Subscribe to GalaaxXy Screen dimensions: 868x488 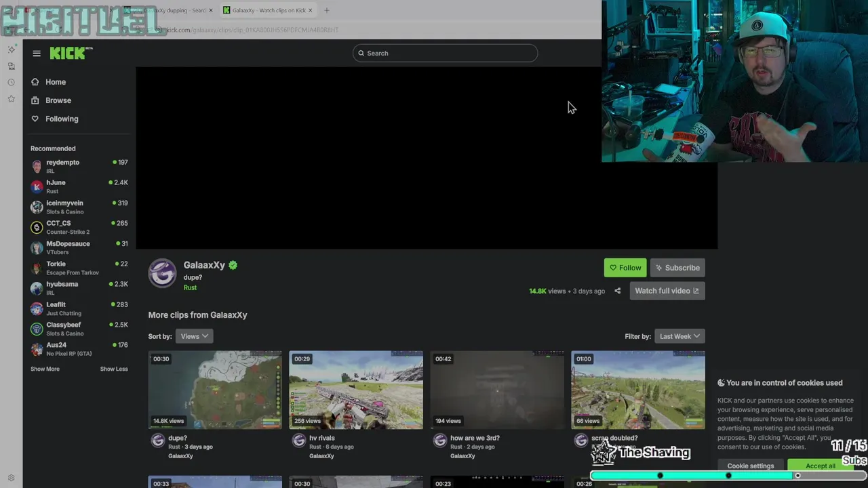pyautogui.click(x=677, y=268)
